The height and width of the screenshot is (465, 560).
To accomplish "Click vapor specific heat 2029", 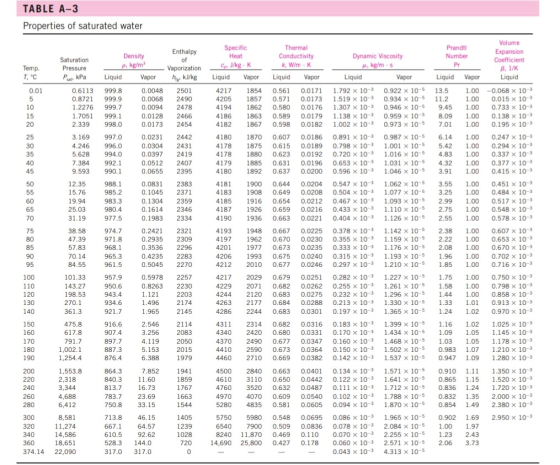I will pyautogui.click(x=254, y=278).
